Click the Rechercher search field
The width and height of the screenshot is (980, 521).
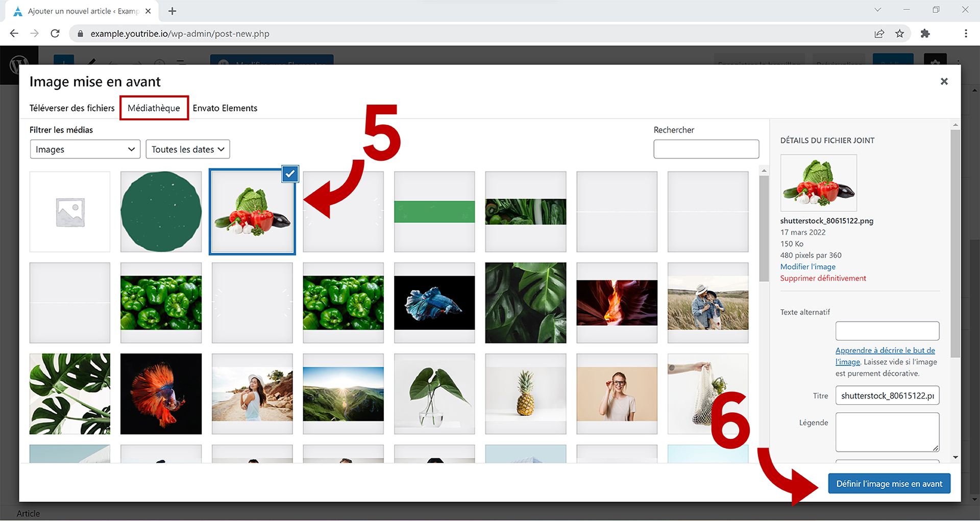pos(706,150)
